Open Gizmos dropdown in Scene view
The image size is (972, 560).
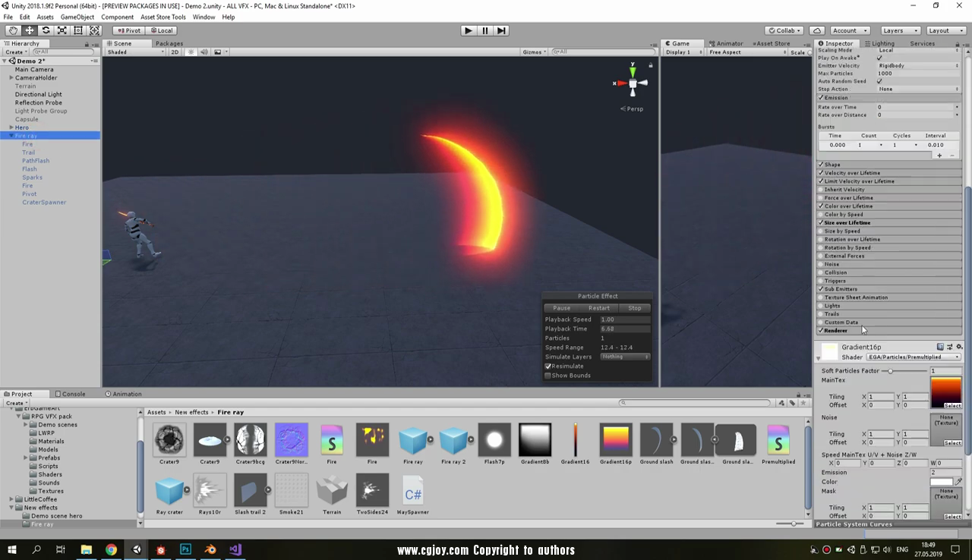[x=534, y=52]
